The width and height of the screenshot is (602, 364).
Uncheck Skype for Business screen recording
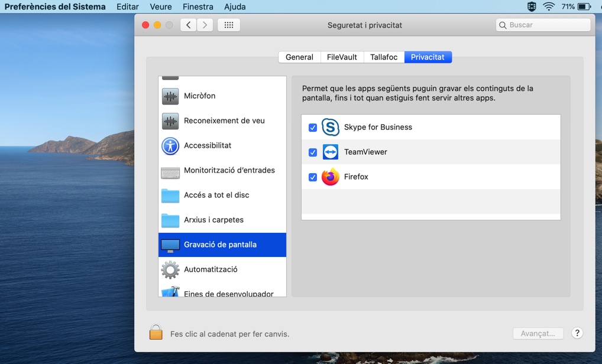click(x=313, y=128)
